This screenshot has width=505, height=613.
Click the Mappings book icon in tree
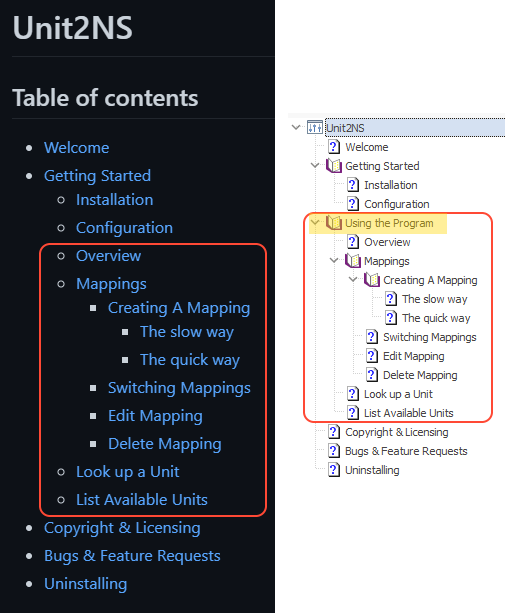tap(353, 261)
